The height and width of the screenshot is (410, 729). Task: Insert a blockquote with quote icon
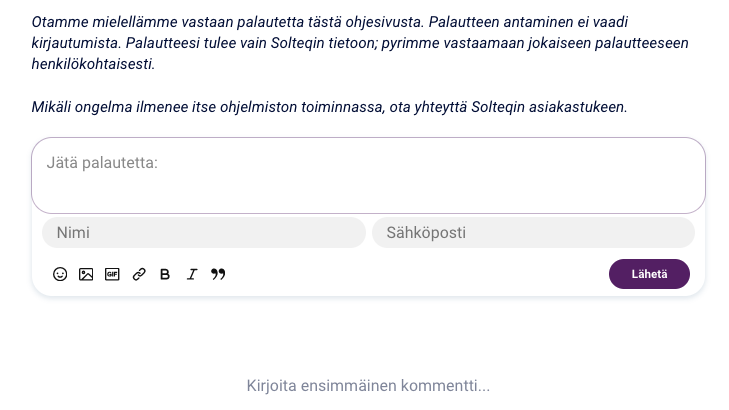tap(218, 274)
